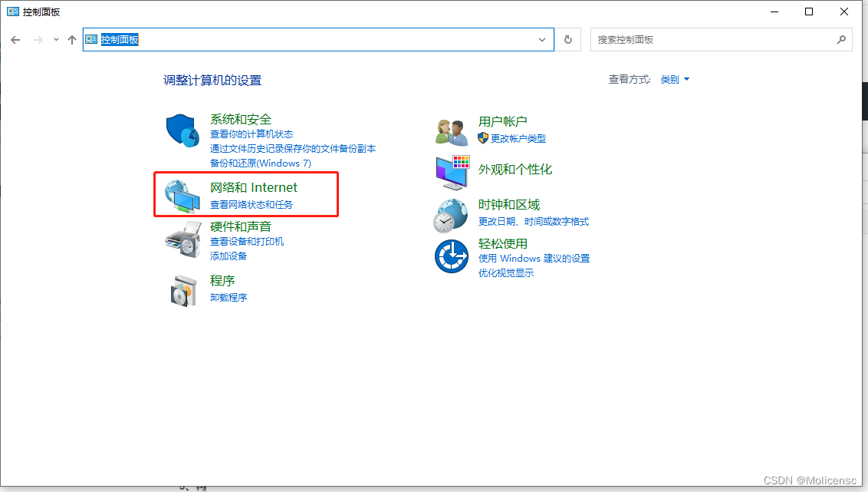Click 更改日期、时间或数字格式 link

click(x=534, y=222)
